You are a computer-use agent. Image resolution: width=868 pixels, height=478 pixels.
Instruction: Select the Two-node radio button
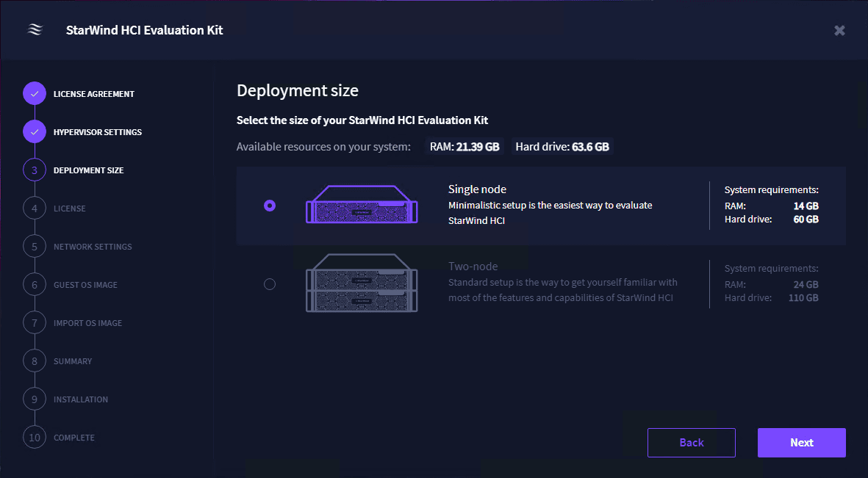pyautogui.click(x=270, y=284)
